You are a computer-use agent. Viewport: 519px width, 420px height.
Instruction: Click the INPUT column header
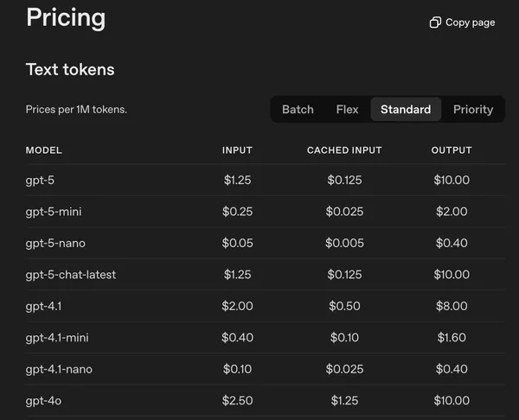(237, 150)
